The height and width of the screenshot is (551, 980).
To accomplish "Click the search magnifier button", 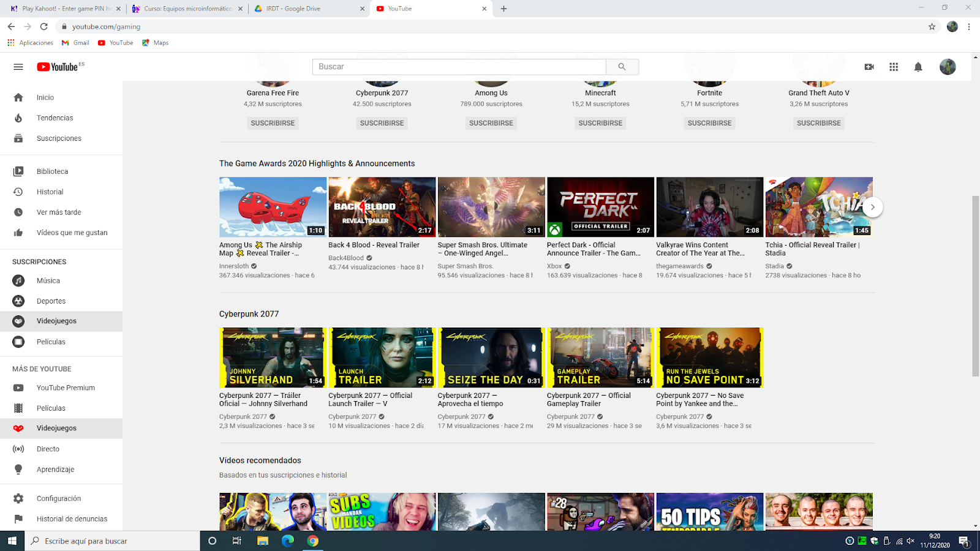I will click(x=622, y=67).
